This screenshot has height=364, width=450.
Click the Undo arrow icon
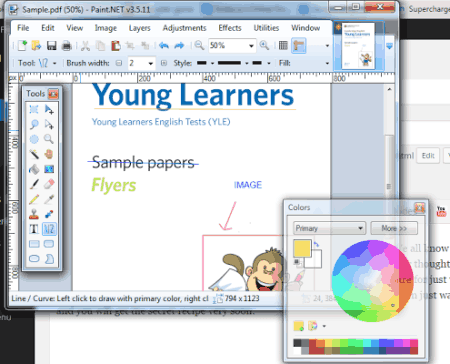tap(164, 45)
